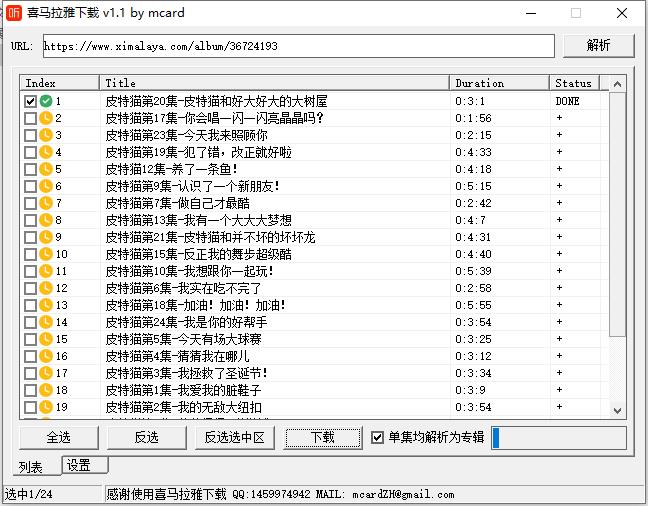Click the clock icon beside index 11
This screenshot has width=648, height=506.
46,271
